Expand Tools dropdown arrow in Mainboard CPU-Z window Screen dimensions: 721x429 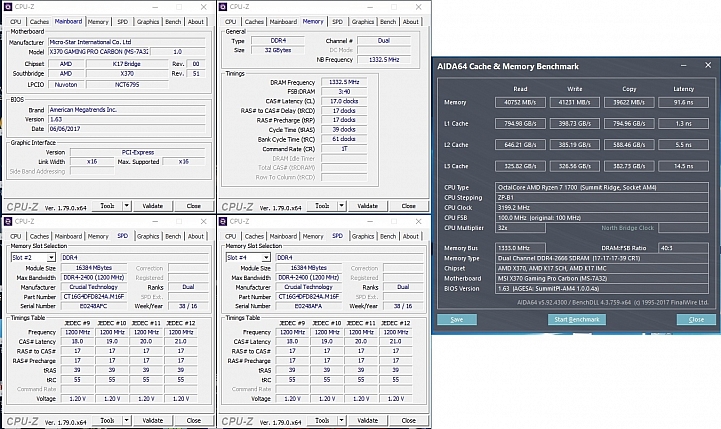pyautogui.click(x=126, y=206)
